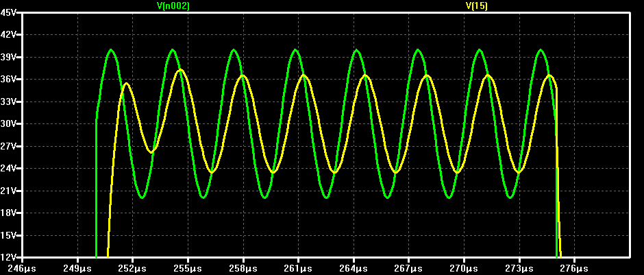Click the 255µs time axis label
Image resolution: width=644 pixels, height=275 pixels.
(x=188, y=268)
